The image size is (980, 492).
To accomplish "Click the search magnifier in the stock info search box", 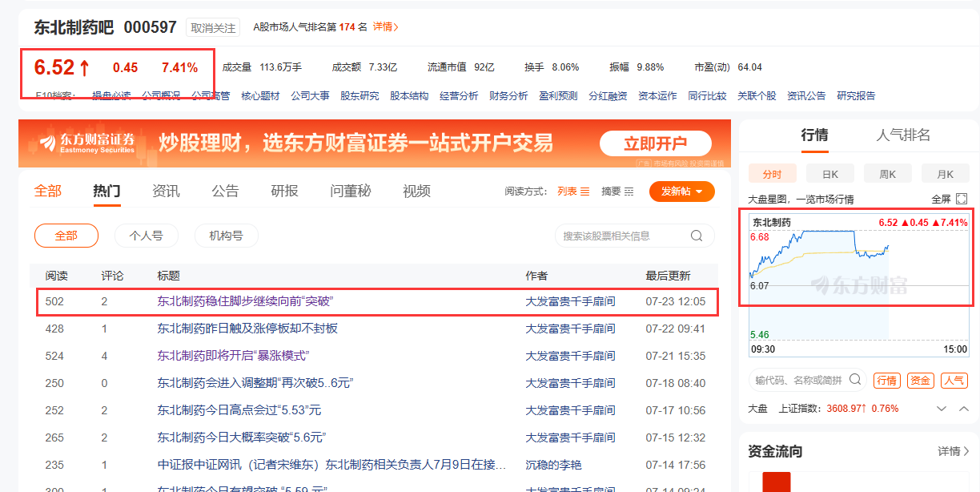I will 697,236.
